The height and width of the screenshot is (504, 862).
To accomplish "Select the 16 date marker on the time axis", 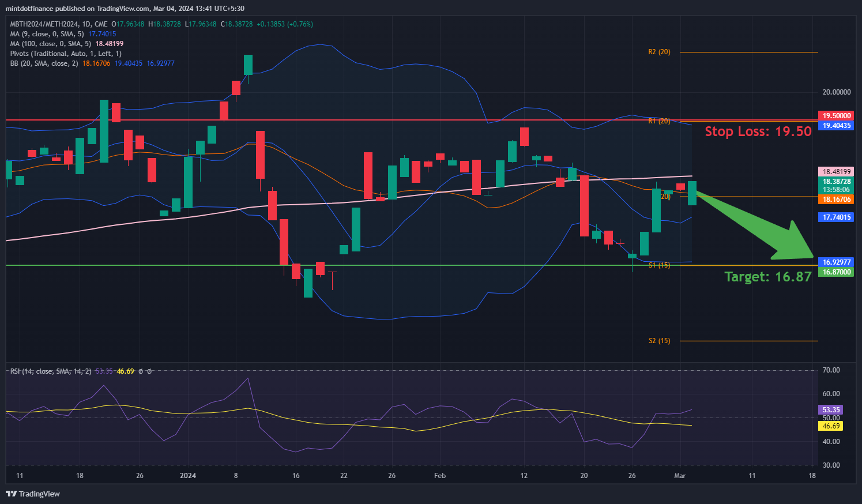I will pyautogui.click(x=296, y=476).
